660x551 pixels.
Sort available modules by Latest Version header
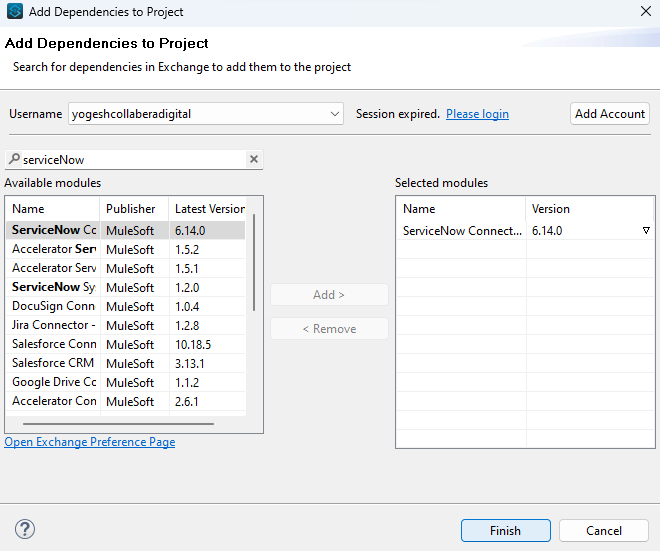[x=208, y=209]
